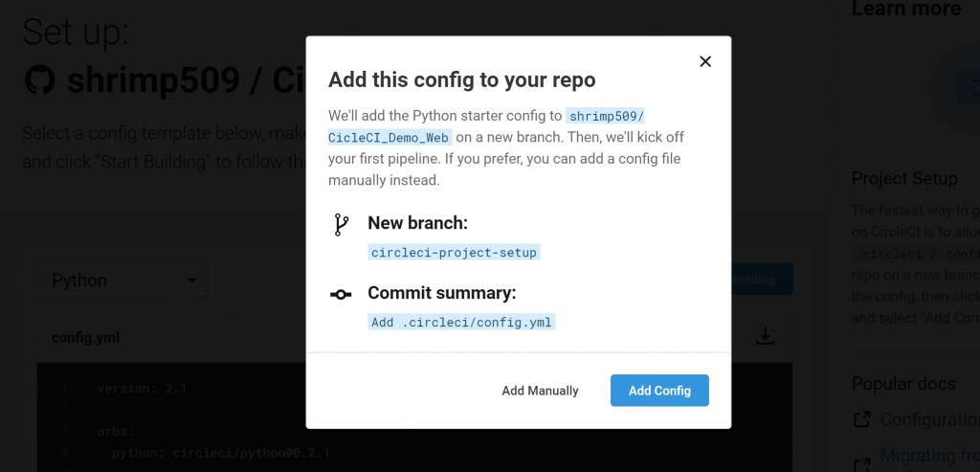Open the Python template dropdown
The width and height of the screenshot is (980, 472).
coord(122,281)
